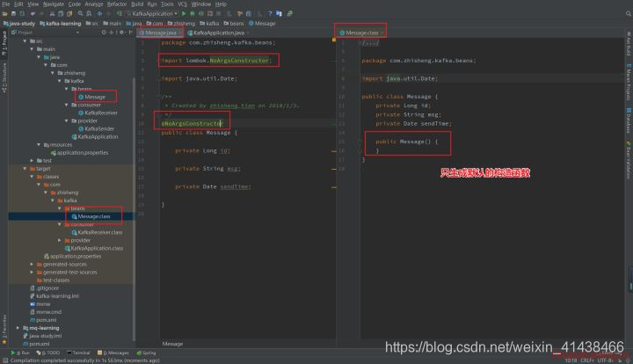Open the Messages tool window
Image resolution: width=633 pixels, height=364 pixels.
coord(113,353)
